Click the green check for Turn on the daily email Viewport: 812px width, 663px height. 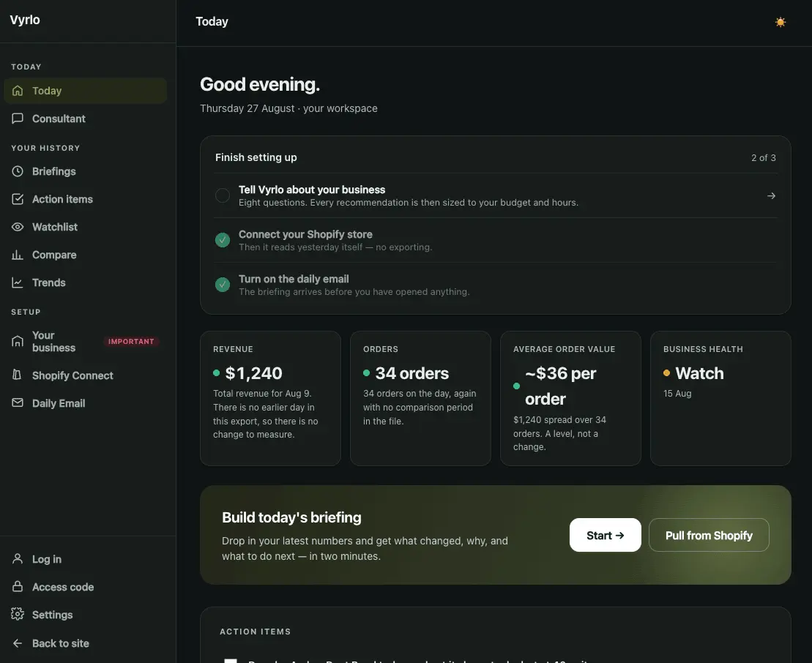[x=223, y=285]
